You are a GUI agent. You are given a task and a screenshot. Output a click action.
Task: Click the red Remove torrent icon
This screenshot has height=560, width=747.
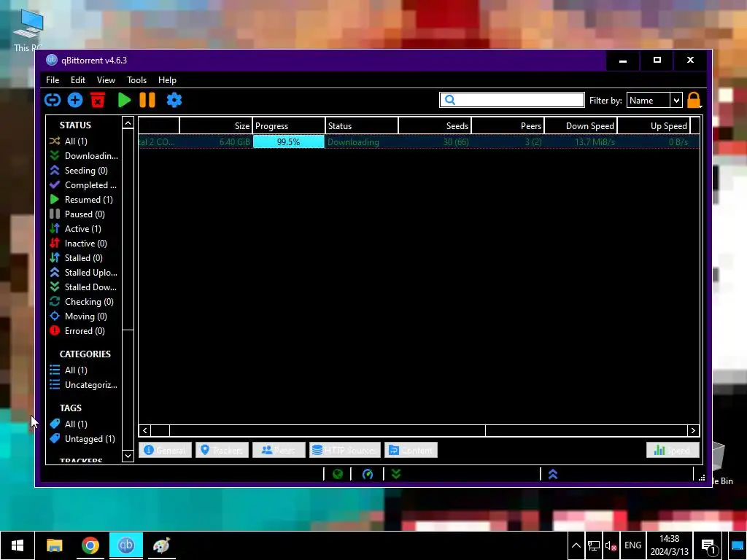tap(98, 100)
